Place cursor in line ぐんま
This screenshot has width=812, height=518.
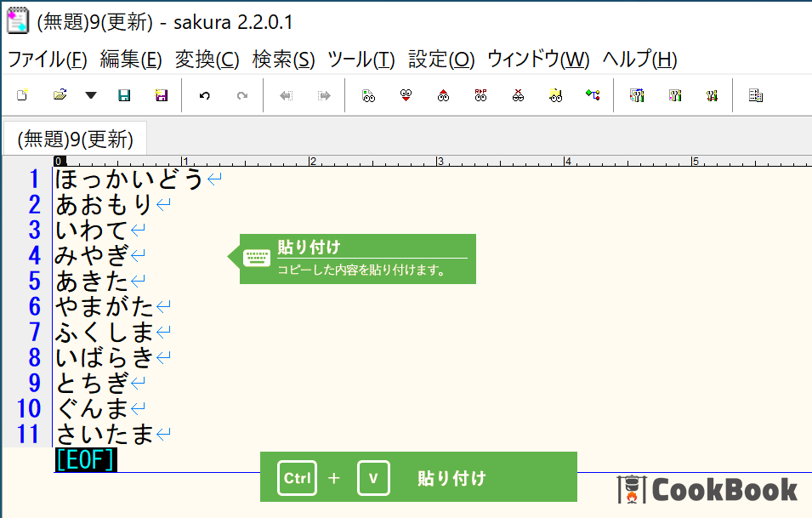click(91, 409)
